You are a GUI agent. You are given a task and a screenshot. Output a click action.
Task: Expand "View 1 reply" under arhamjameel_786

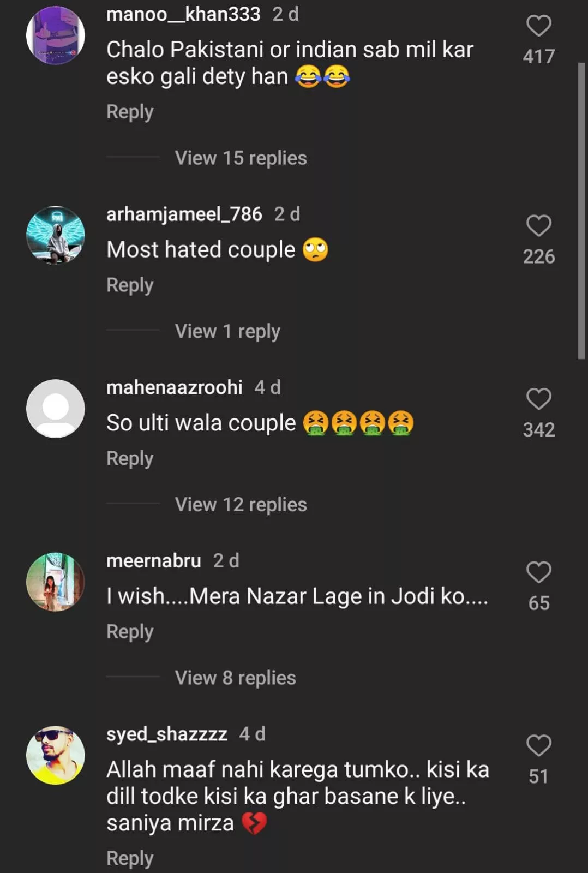[227, 331]
